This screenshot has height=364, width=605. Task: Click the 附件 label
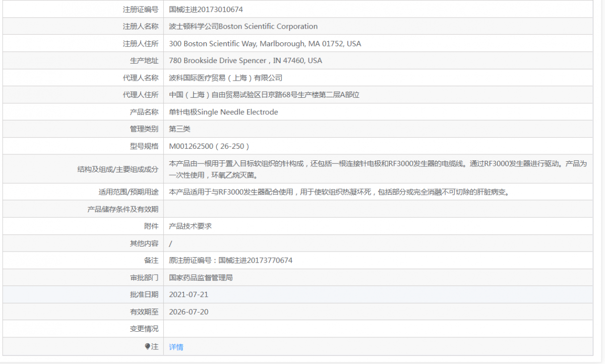click(x=151, y=226)
